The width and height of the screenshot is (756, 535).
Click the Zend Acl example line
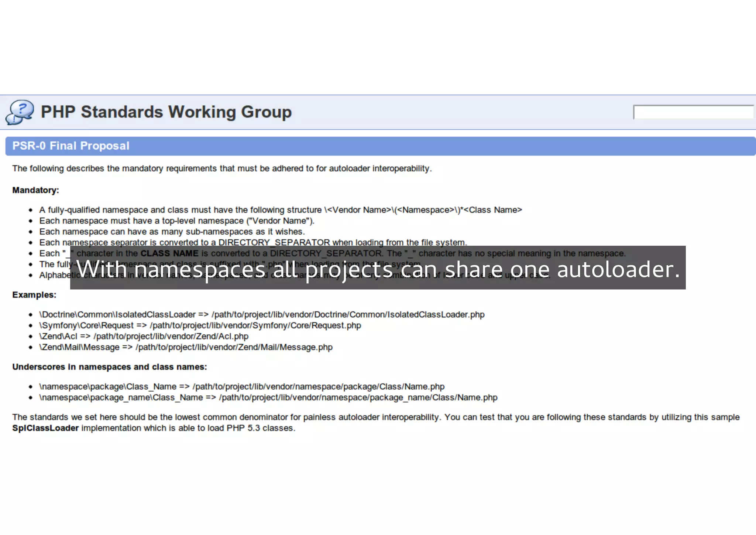[x=144, y=336]
